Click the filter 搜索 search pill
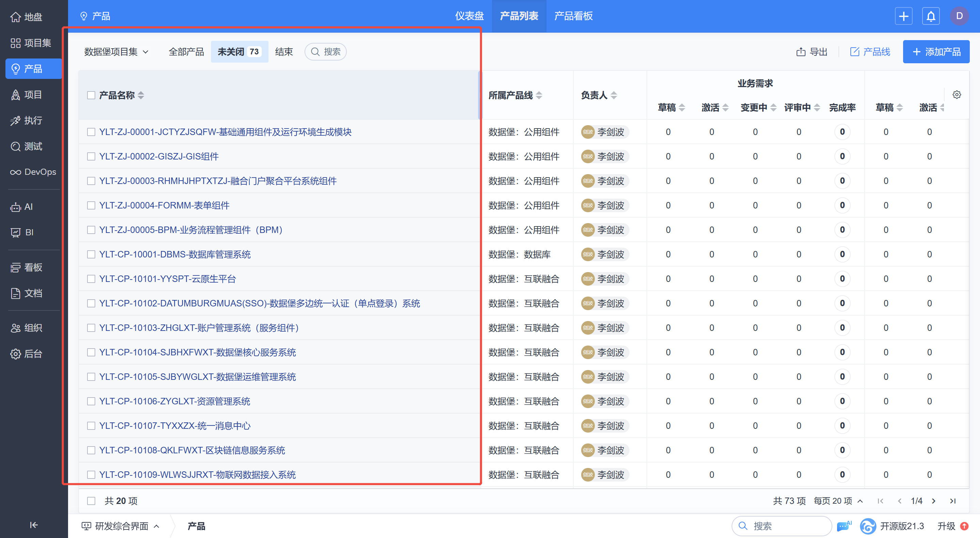Viewport: 980px width, 538px height. pyautogui.click(x=326, y=52)
